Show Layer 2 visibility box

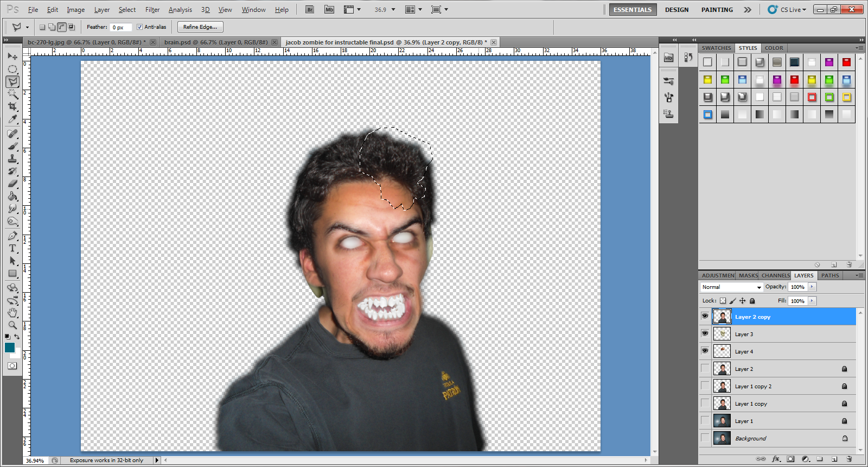click(x=705, y=368)
